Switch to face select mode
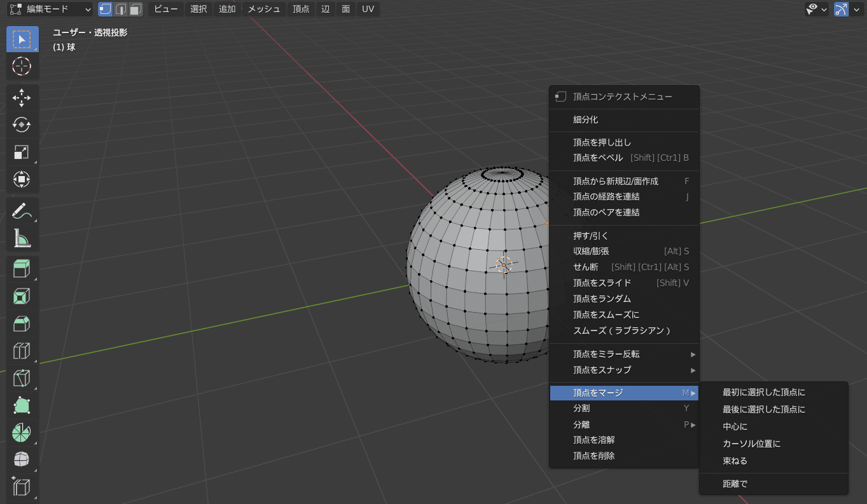867x504 pixels. (x=135, y=9)
